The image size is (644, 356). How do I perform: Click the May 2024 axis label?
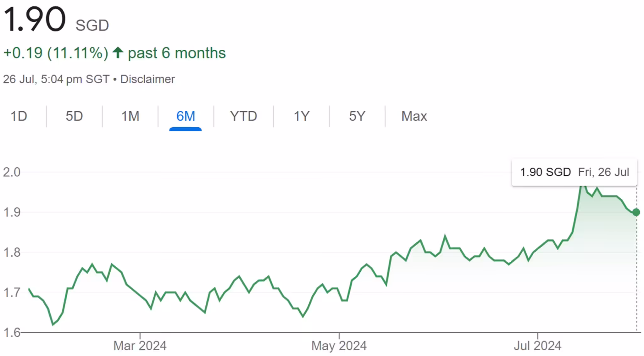339,346
